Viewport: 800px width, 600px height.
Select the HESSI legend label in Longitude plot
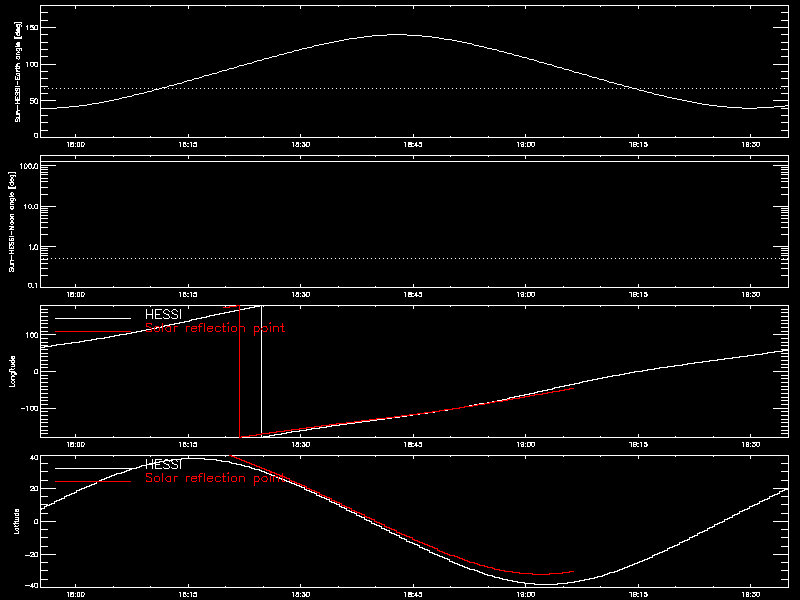(163, 314)
